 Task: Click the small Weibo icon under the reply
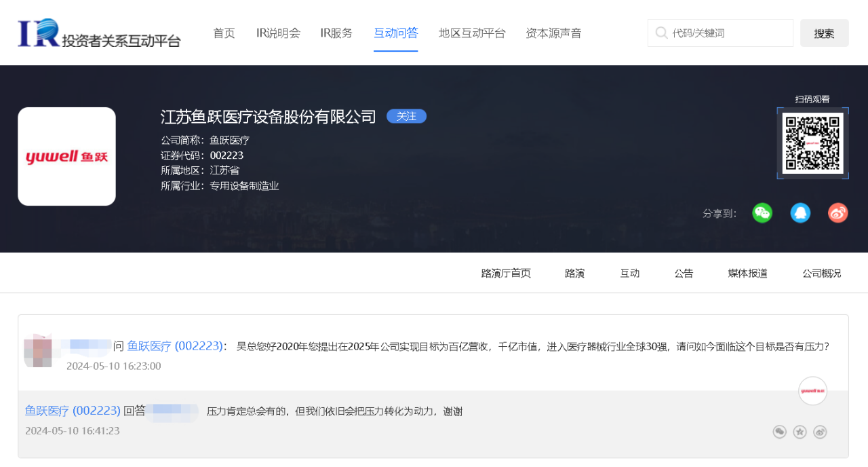820,432
